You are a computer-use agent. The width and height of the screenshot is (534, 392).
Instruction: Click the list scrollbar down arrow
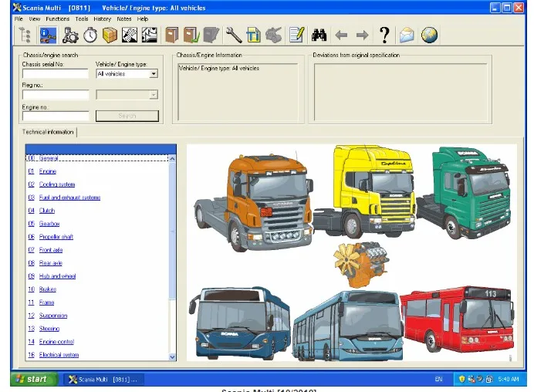172,357
